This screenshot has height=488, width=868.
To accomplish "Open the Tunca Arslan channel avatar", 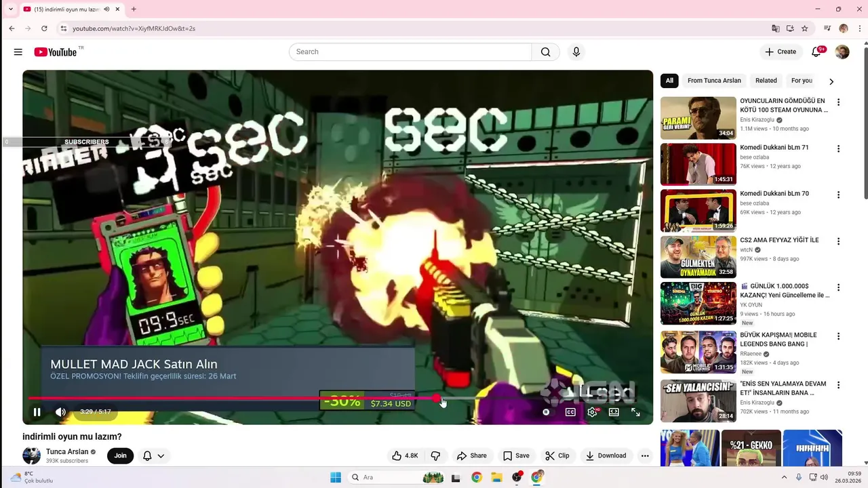I will (31, 456).
